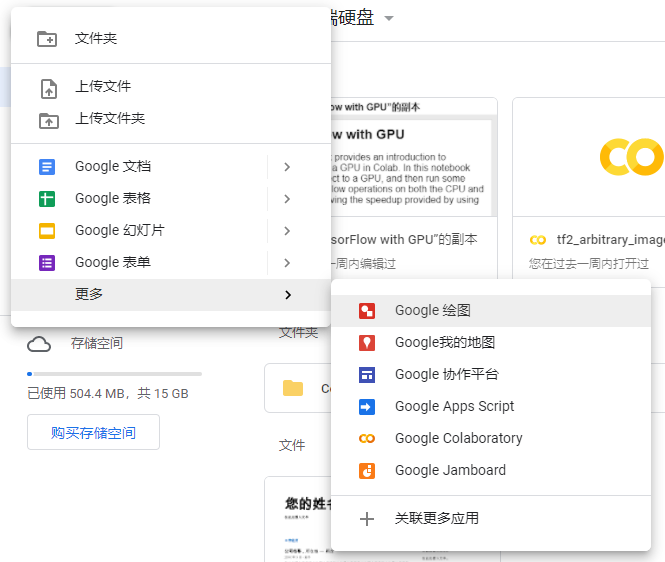The height and width of the screenshot is (562, 665).
Task: Select Google 表格 menu entry
Action: click(x=171, y=199)
